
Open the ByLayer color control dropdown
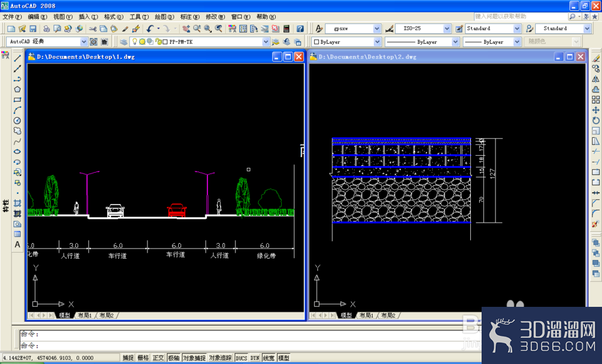(377, 42)
